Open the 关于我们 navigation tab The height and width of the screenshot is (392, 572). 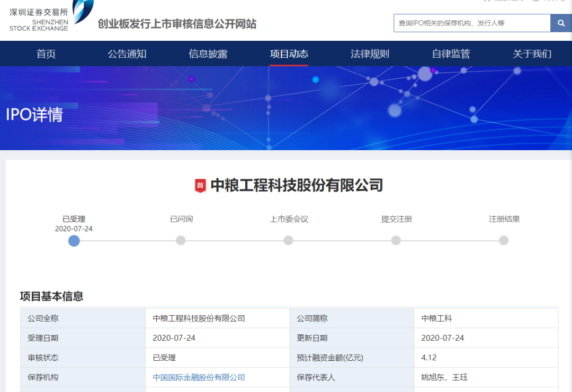(532, 54)
